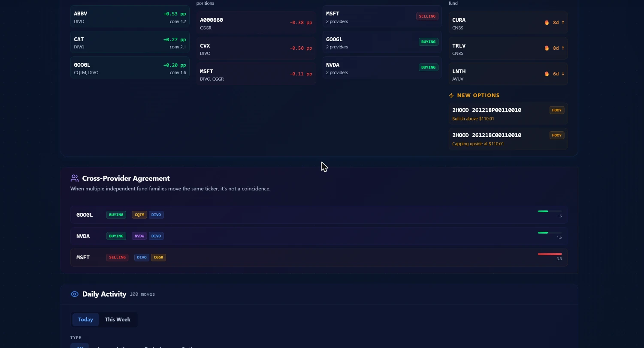Open the A000660 CGGR card
644x348 pixels.
(x=256, y=23)
